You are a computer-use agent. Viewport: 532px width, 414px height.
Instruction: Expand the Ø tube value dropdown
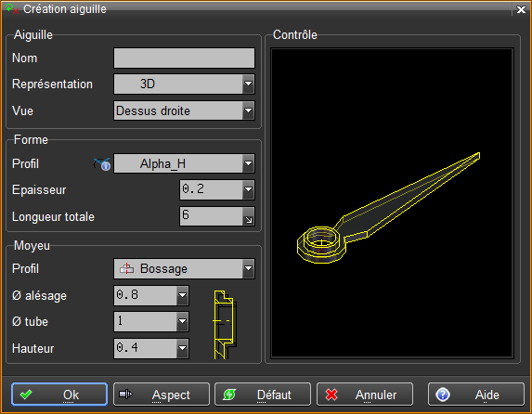click(183, 321)
